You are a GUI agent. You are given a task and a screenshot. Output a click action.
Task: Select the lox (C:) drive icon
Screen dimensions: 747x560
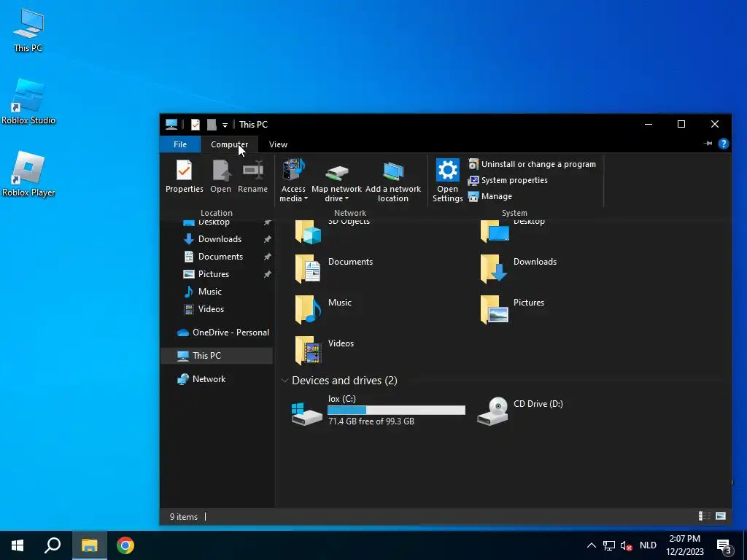click(307, 413)
